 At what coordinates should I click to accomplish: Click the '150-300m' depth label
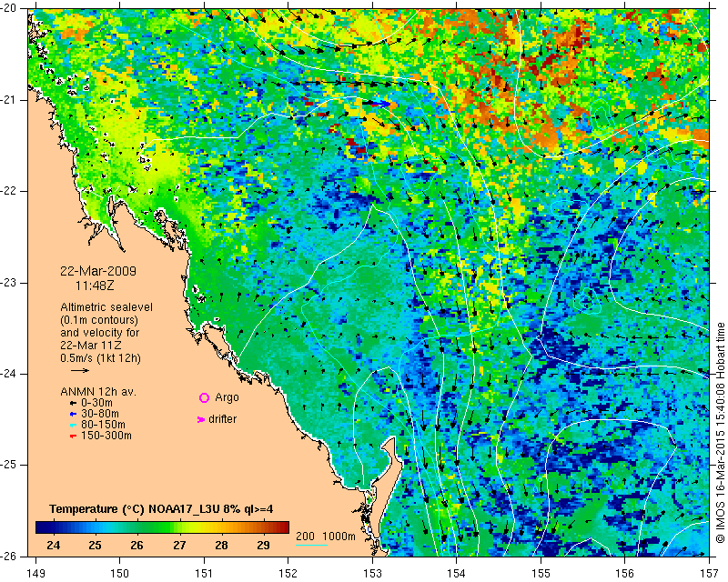coord(106,436)
